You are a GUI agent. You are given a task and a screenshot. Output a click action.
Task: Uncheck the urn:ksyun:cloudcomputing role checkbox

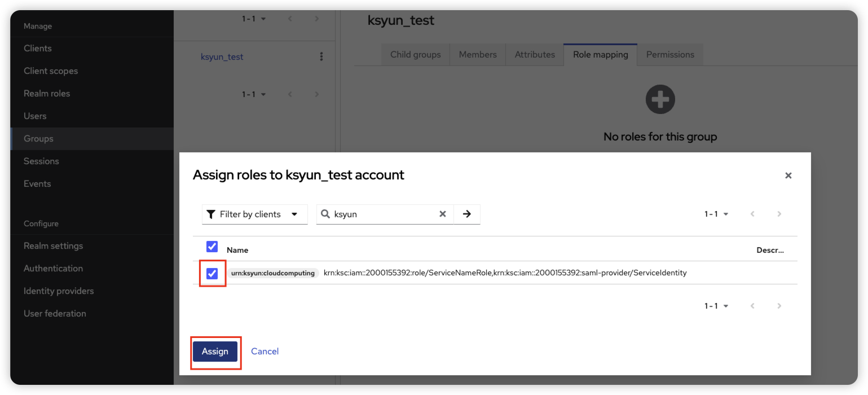click(x=212, y=273)
